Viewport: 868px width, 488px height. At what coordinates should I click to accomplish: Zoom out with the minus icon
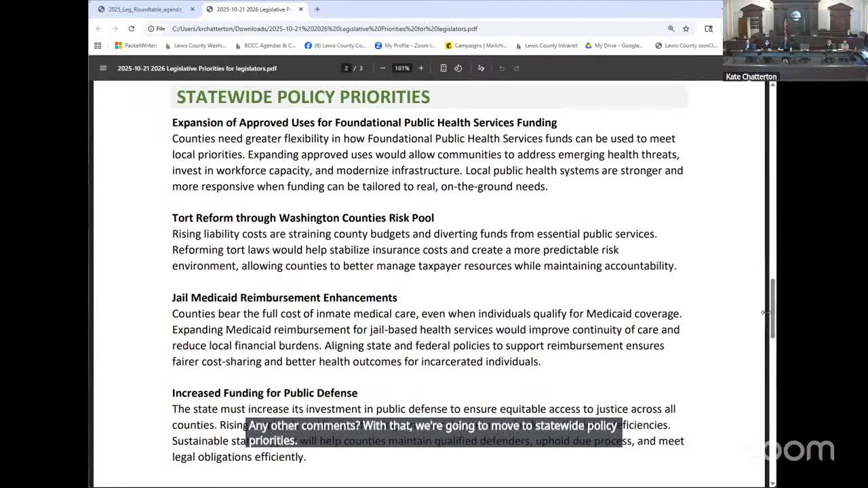[382, 68]
